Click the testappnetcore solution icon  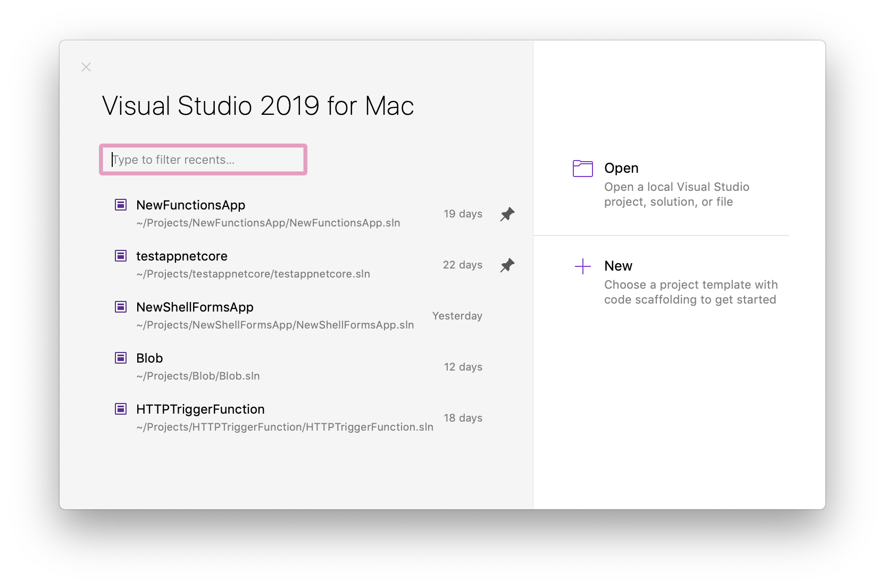tap(121, 256)
